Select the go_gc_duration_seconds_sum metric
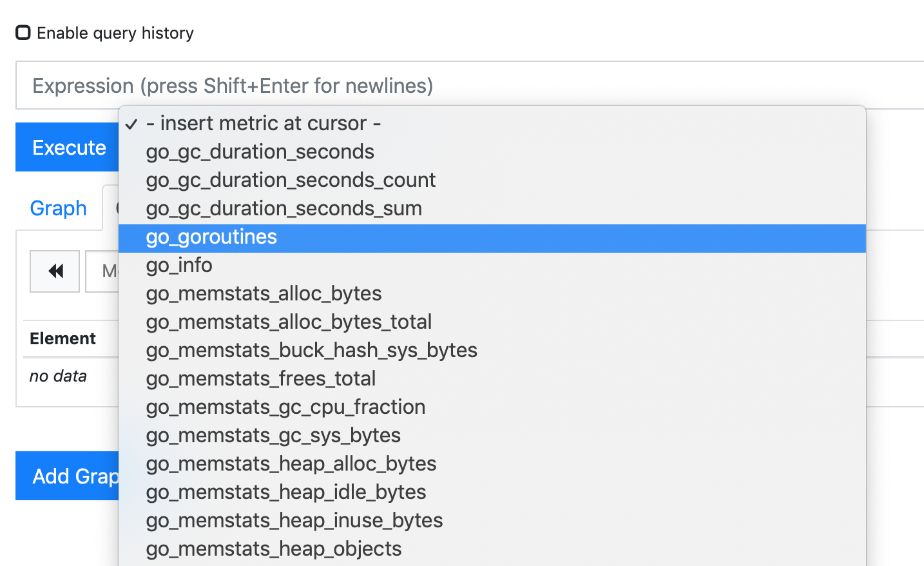924x566 pixels. click(284, 208)
